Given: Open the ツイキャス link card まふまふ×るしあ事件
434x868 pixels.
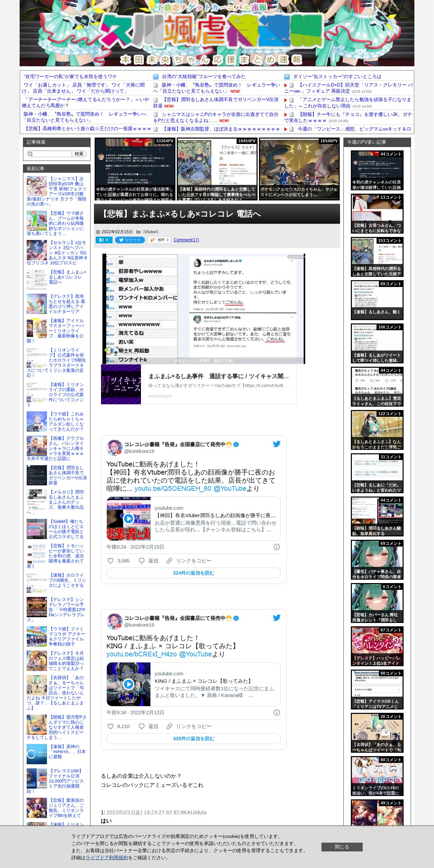Looking at the screenshot, I should [x=199, y=384].
